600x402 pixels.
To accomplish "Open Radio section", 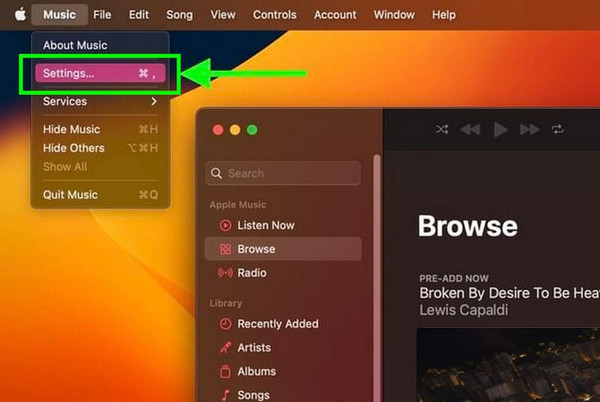I will [251, 273].
